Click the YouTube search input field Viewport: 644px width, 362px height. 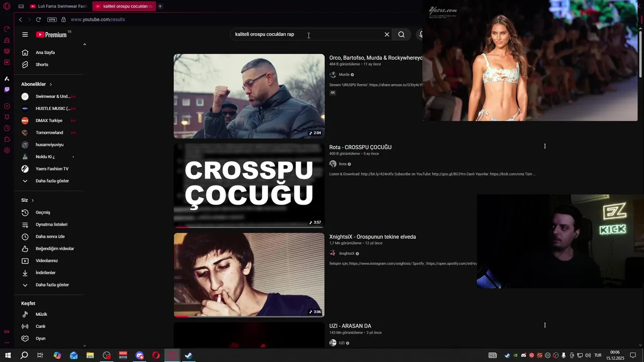tap(307, 34)
